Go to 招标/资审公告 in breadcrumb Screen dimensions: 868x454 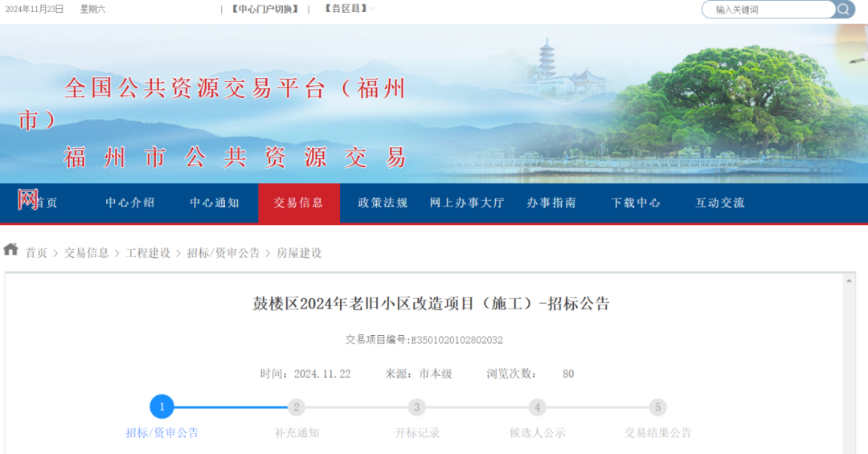[x=223, y=253]
